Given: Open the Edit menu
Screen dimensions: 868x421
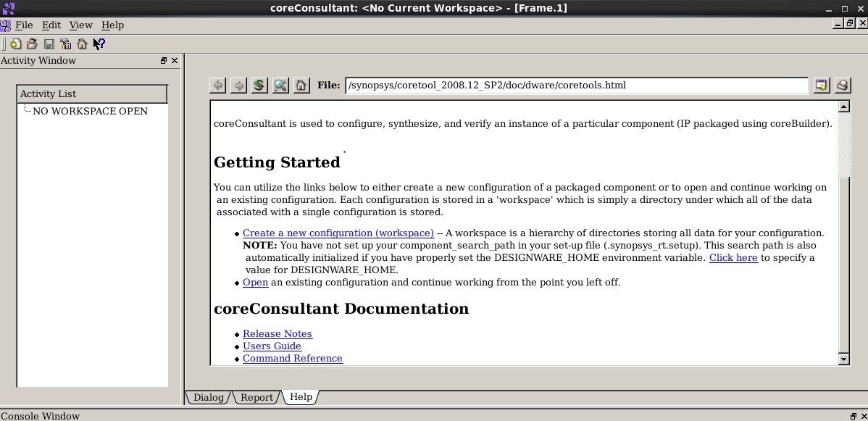Looking at the screenshot, I should 51,25.
